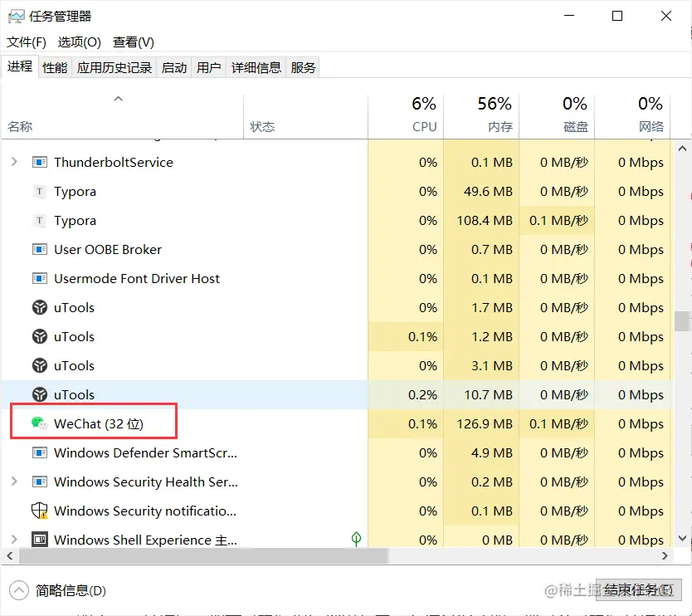692x616 pixels.
Task: Sort processes by CPU column header
Action: tap(406, 116)
